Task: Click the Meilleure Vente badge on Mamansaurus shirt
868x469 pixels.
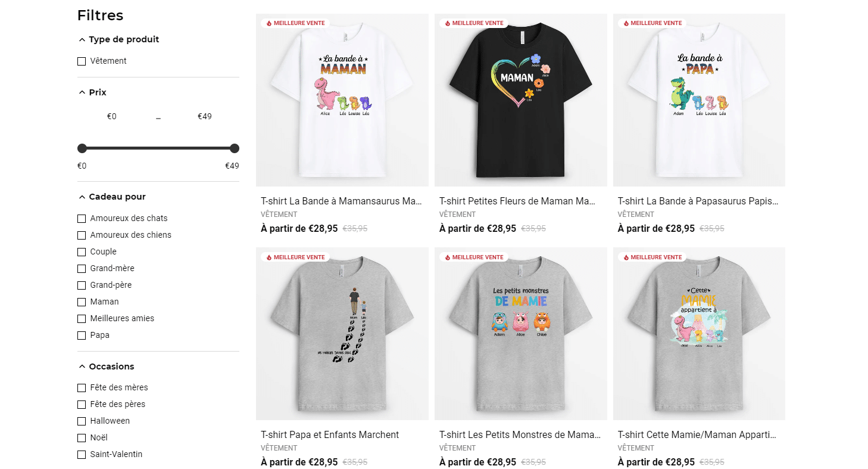Action: pyautogui.click(x=295, y=23)
